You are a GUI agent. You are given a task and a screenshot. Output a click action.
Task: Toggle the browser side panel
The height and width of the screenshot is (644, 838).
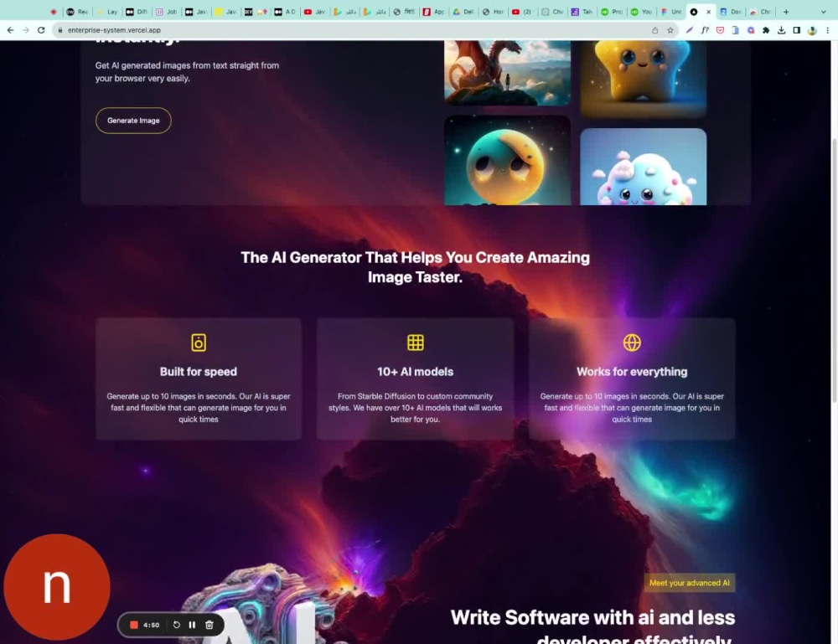(x=797, y=30)
